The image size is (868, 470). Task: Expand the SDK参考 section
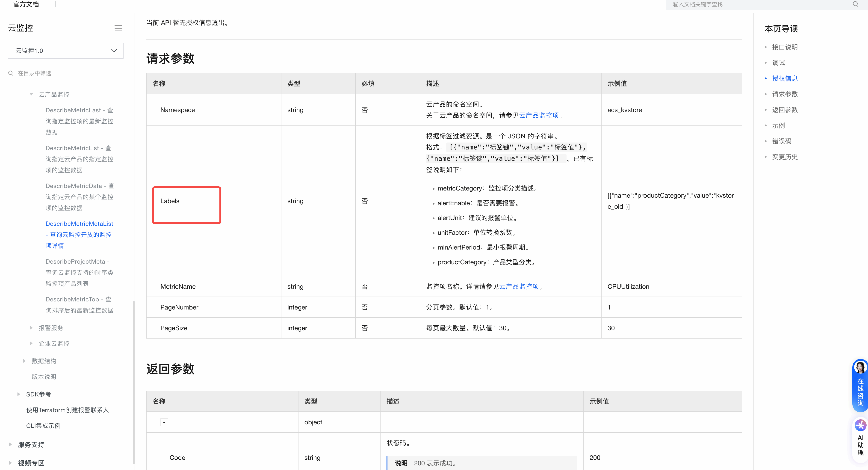(x=18, y=394)
